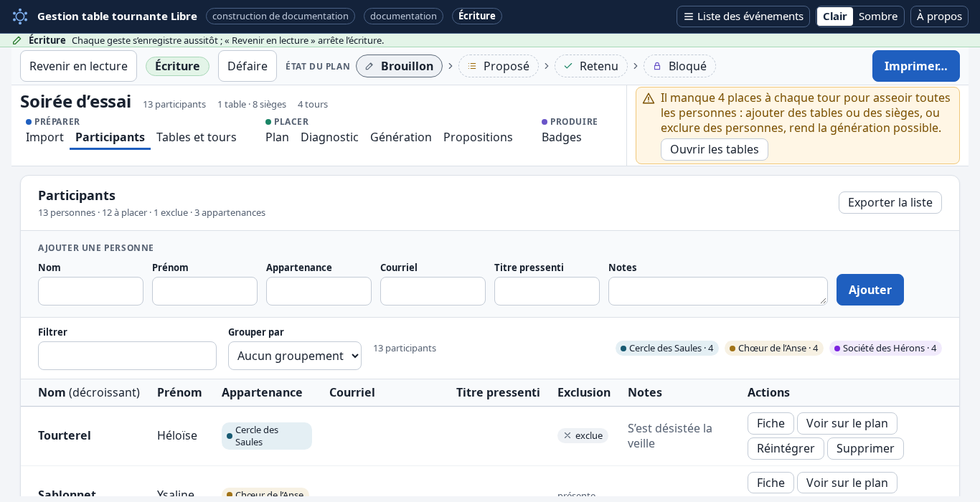This screenshot has height=502, width=980.
Task: Click the cross icon on the exclue badge
Action: [x=567, y=435]
